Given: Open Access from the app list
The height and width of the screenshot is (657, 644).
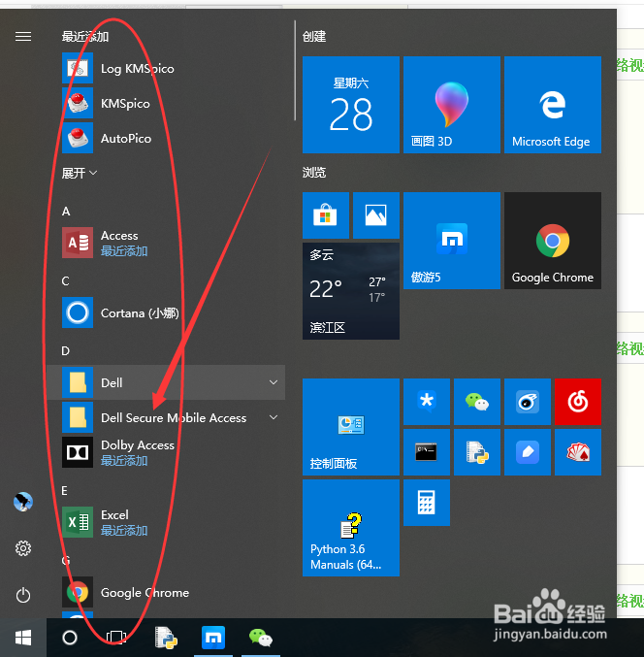Looking at the screenshot, I should coord(166,243).
